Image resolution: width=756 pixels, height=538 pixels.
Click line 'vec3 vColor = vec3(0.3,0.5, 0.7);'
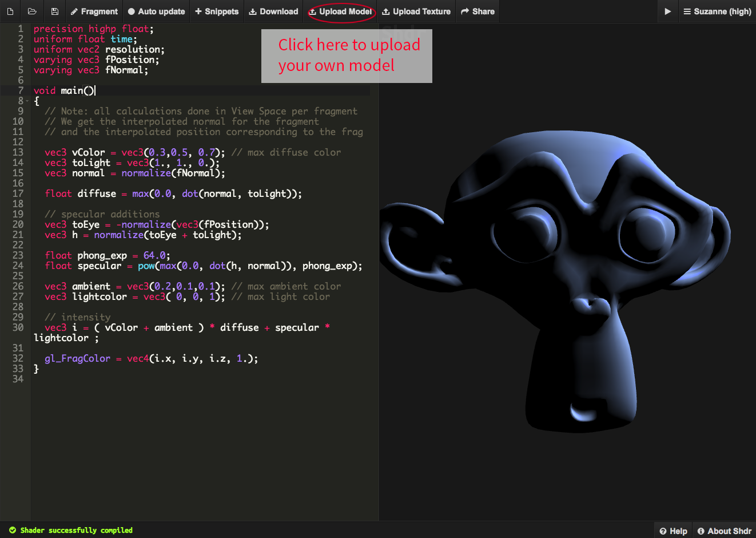135,152
